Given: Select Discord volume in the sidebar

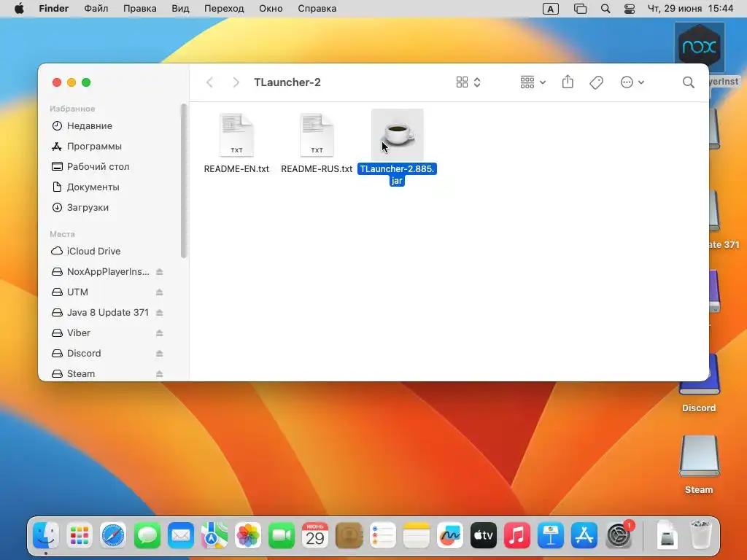Looking at the screenshot, I should [x=84, y=354].
